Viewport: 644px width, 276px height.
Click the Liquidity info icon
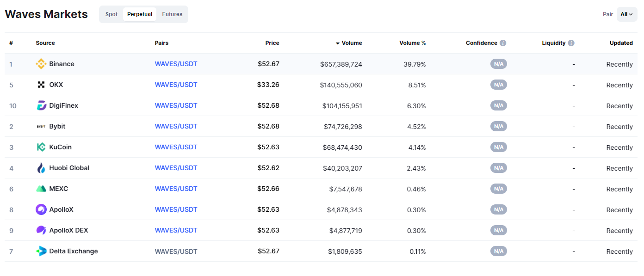pyautogui.click(x=571, y=43)
